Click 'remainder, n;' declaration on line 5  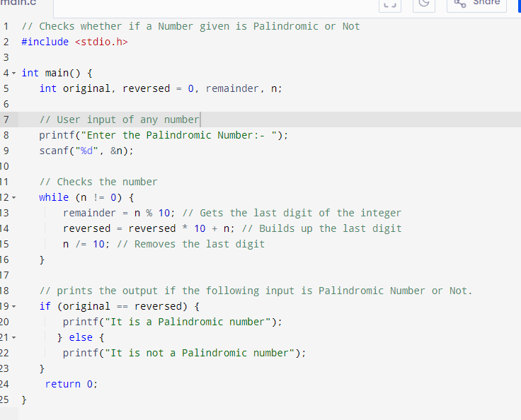coord(244,88)
